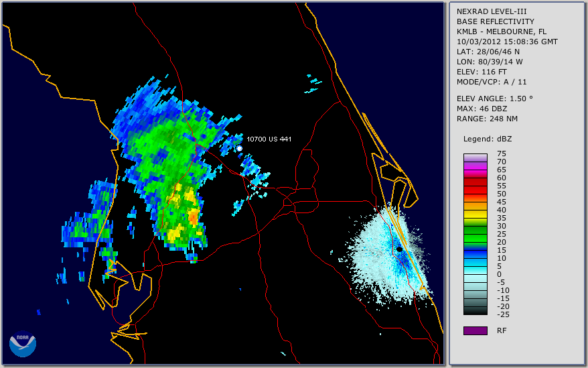Screen dimensions: 588x368
Task: Select the 'ELEV ANGLE: 1.50 °' line
Action: pos(495,99)
